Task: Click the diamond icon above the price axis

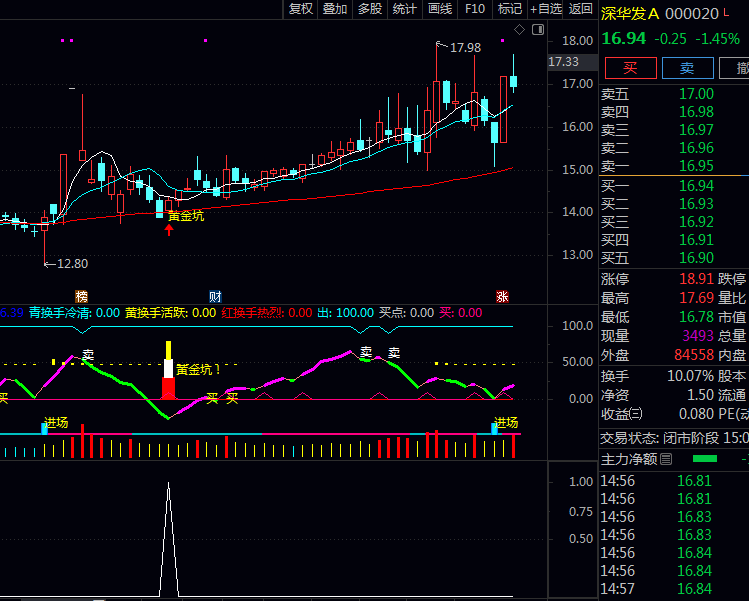Action: pos(520,31)
